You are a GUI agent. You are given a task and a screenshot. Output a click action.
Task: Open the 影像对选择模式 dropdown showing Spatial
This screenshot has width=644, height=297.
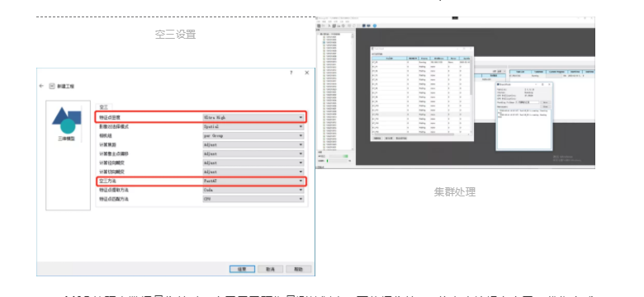[x=253, y=127]
